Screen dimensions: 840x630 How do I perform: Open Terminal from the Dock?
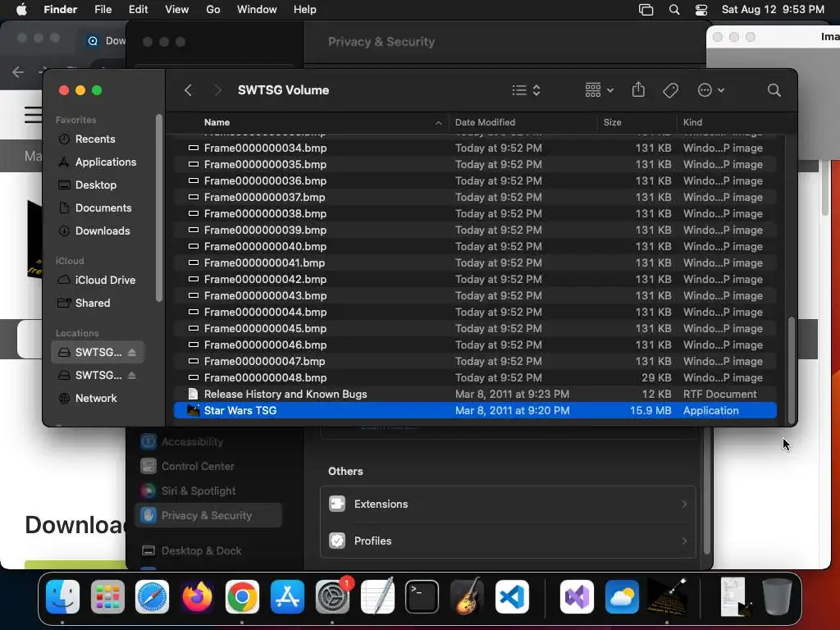tap(422, 596)
